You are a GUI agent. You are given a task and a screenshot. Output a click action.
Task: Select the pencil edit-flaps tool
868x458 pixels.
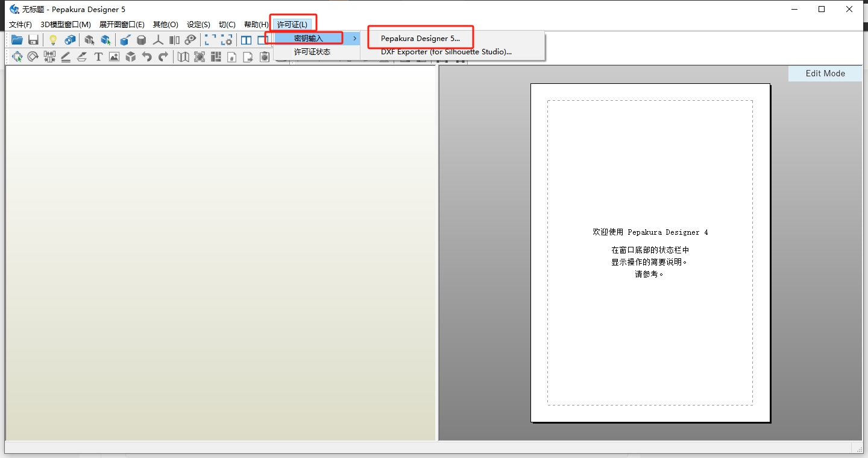pyautogui.click(x=66, y=57)
